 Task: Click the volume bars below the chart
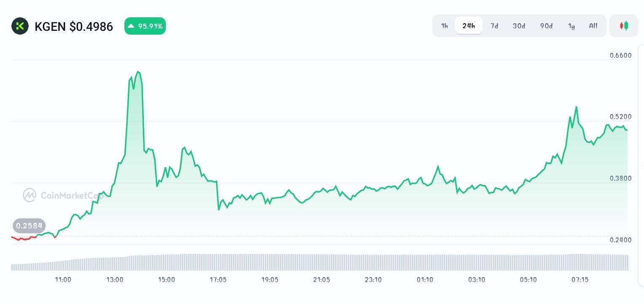click(x=320, y=262)
